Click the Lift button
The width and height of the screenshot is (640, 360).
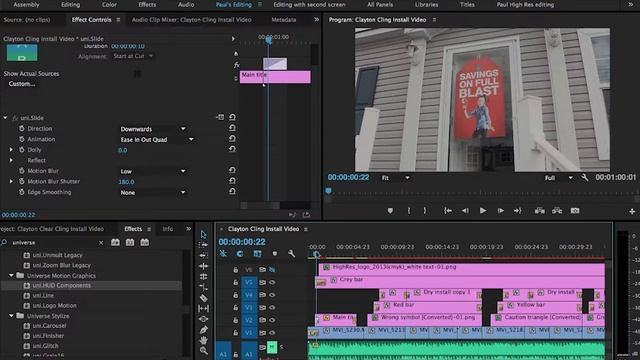(540, 211)
